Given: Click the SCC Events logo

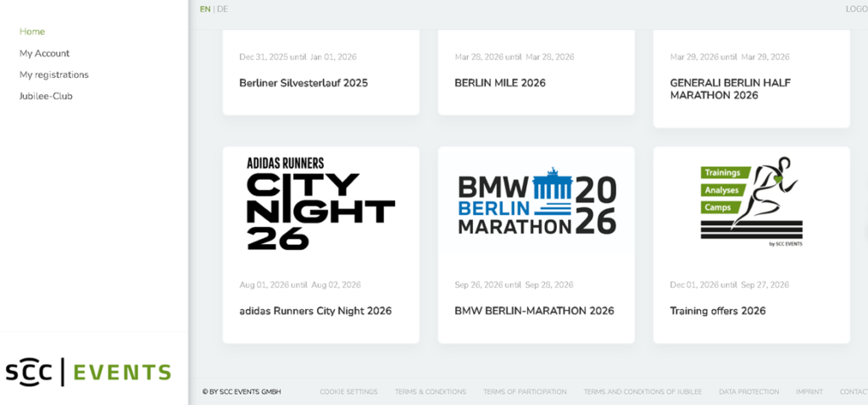Looking at the screenshot, I should coord(88,372).
